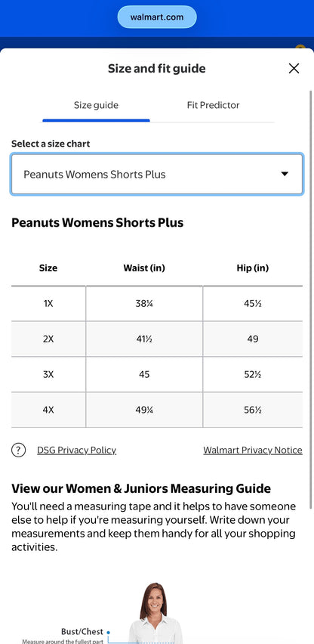Viewport: 314px width, 644px height.
Task: Click the Bust/Chest measurement label
Action: 82,632
